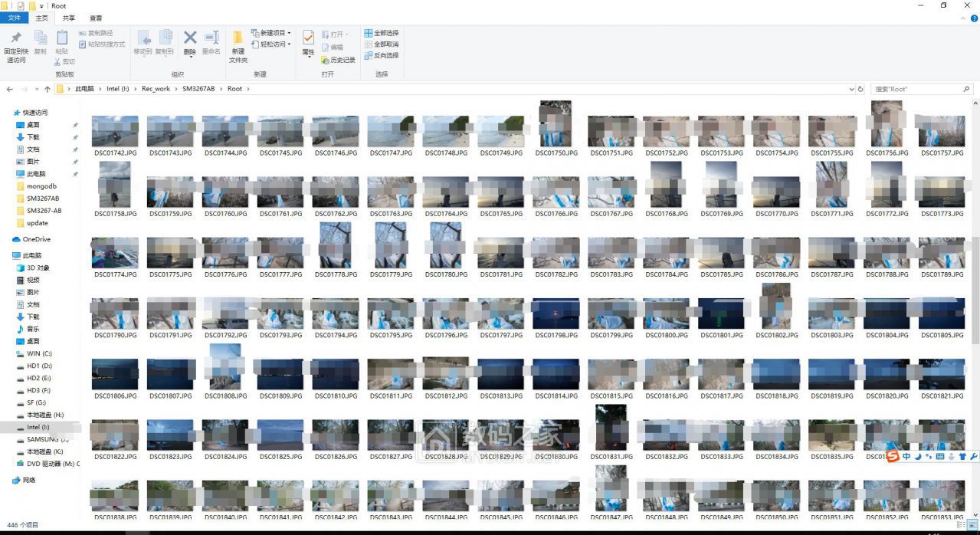Image resolution: width=980 pixels, height=535 pixels.
Task: Click 固定到快速访问 pin icon
Action: tap(15, 38)
